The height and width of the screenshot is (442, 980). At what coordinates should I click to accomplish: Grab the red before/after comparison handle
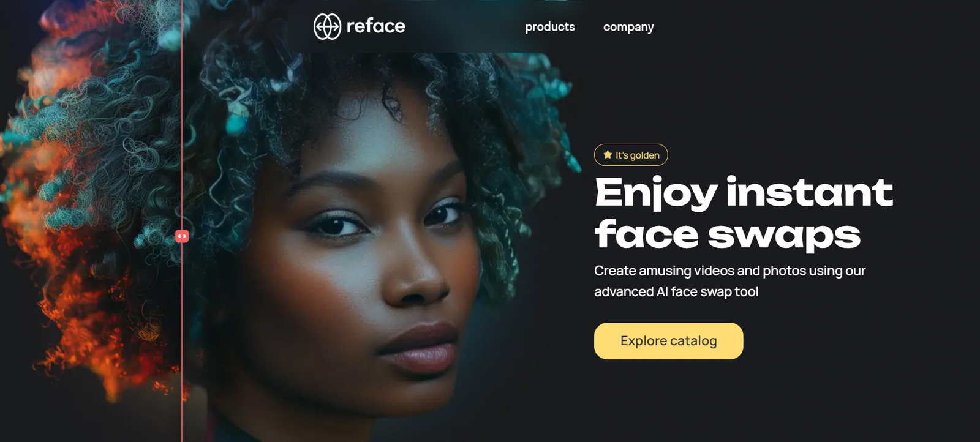182,236
